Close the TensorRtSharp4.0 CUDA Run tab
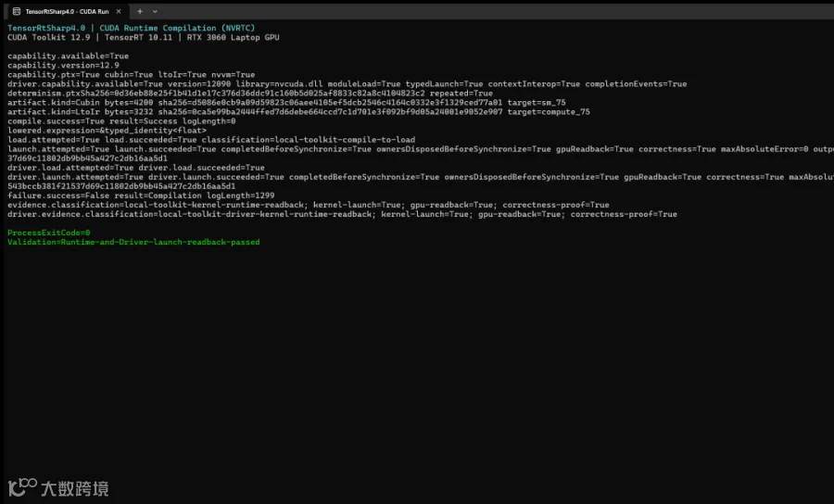This screenshot has width=834, height=504. tap(119, 11)
